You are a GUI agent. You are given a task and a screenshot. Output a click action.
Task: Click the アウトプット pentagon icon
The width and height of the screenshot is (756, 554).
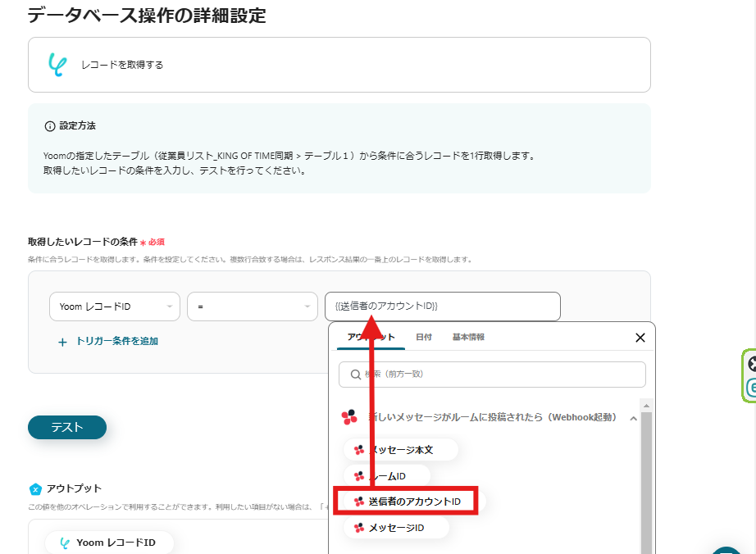36,489
